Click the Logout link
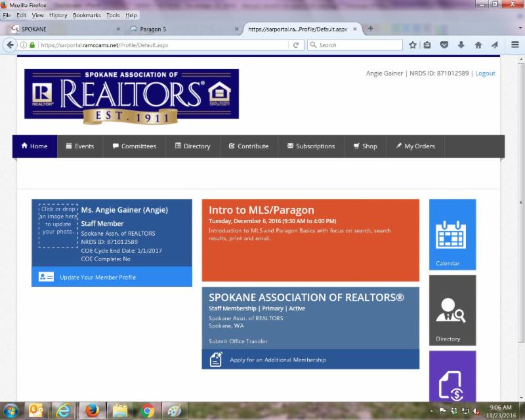Viewport: 525px width, 420px height. tap(485, 73)
